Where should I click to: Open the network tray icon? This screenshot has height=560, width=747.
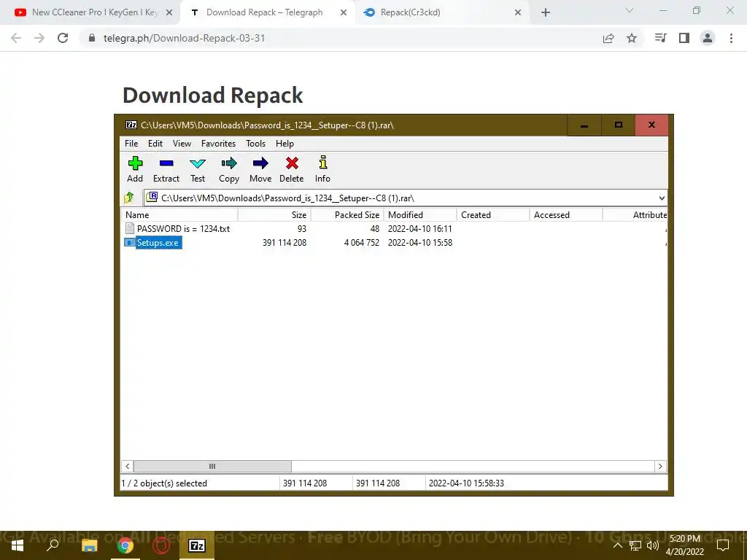pyautogui.click(x=635, y=545)
